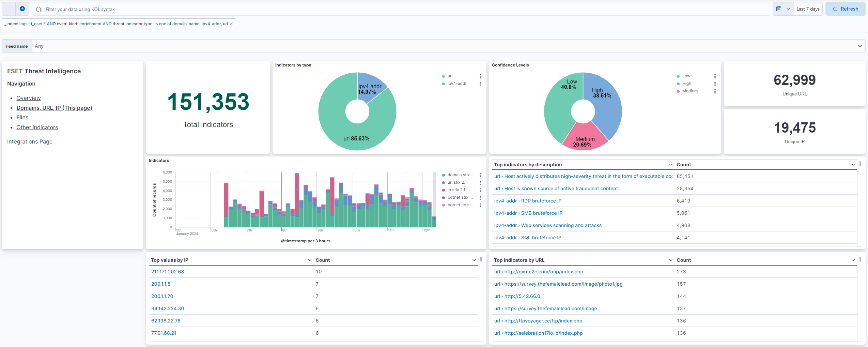Open the Integrations Page link

click(x=30, y=141)
